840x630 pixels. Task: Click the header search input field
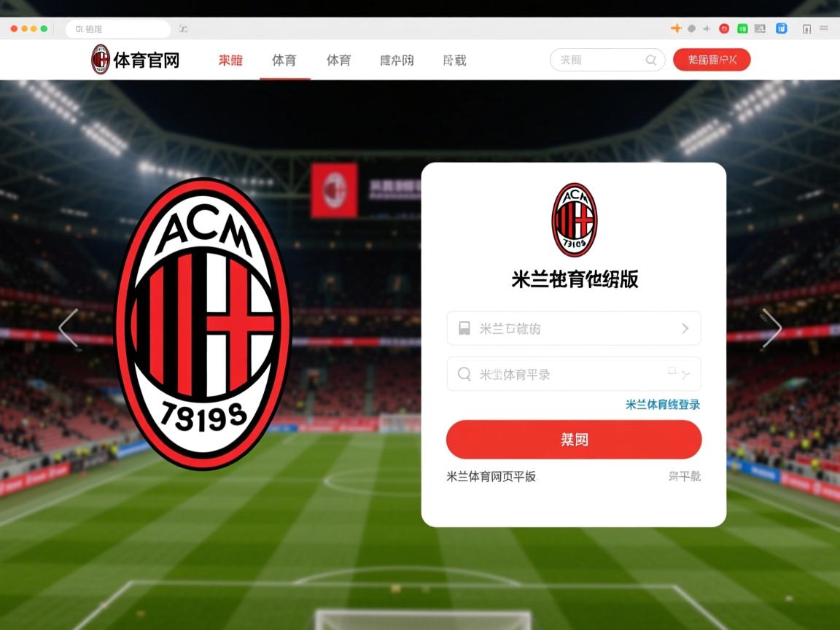607,60
